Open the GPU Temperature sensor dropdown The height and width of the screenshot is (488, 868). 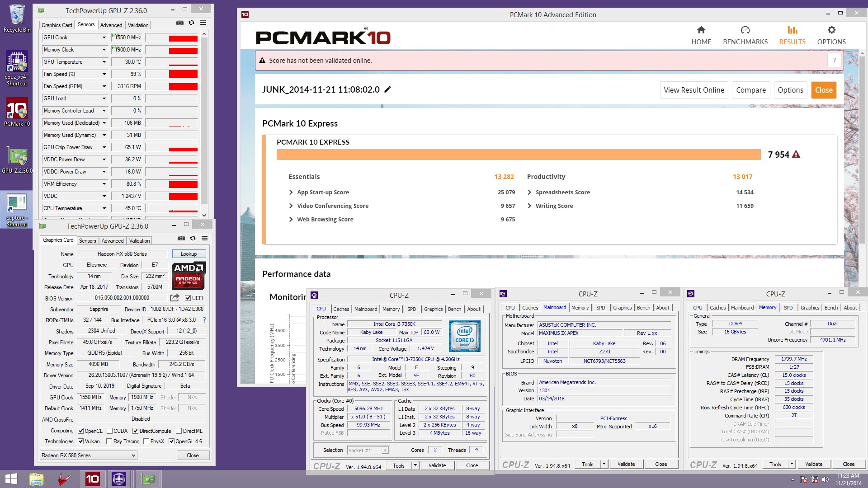(104, 62)
